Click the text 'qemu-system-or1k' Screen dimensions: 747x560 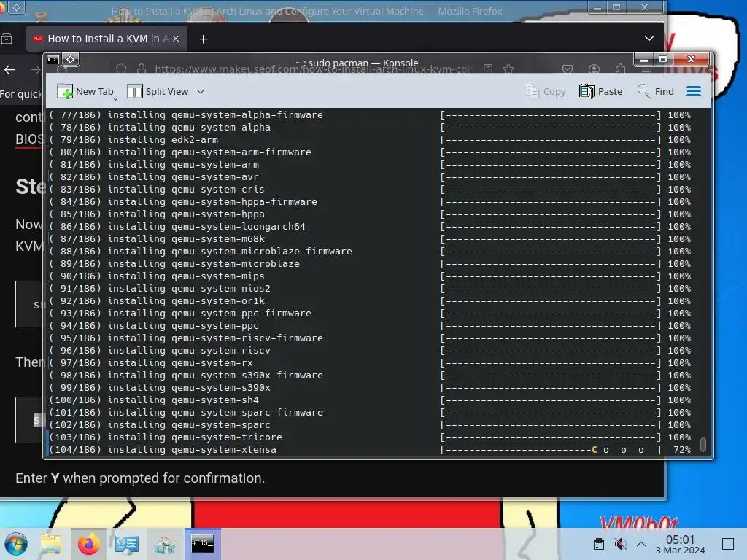coord(217,300)
